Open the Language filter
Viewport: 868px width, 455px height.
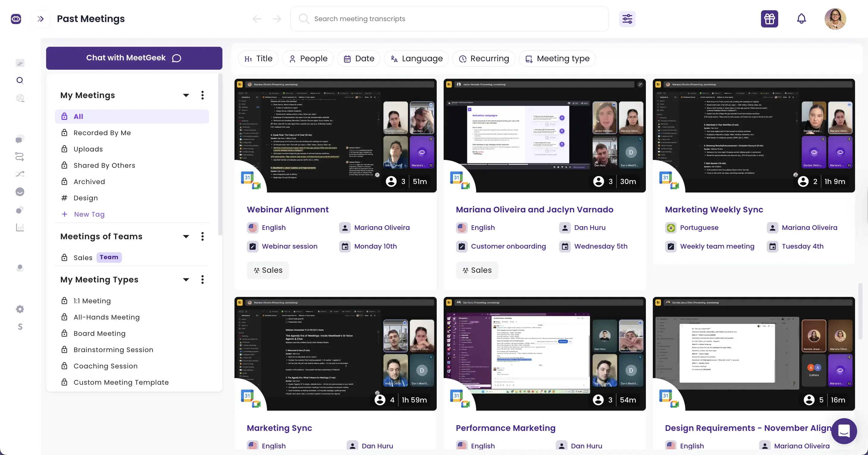coord(417,58)
